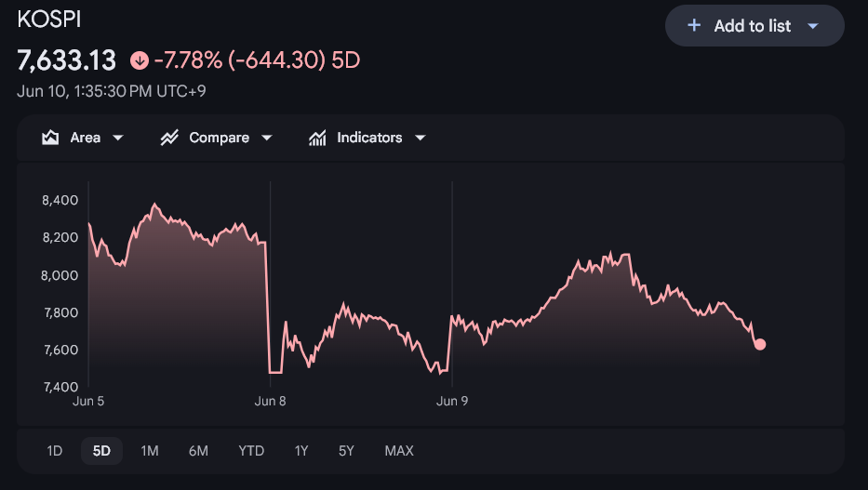Click the Jun 10, 1:35:30 PM UTC+9 timestamp

point(112,91)
